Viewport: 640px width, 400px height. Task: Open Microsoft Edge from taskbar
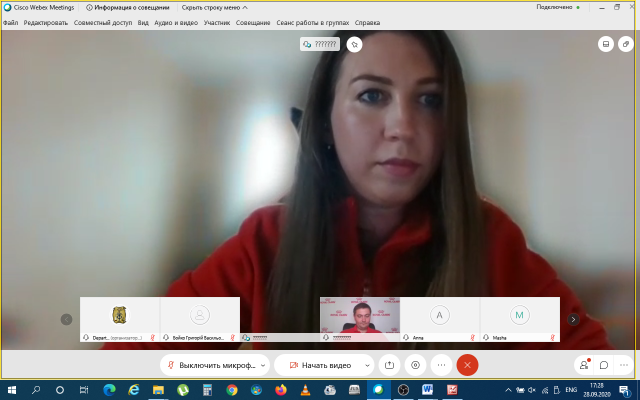click(109, 390)
